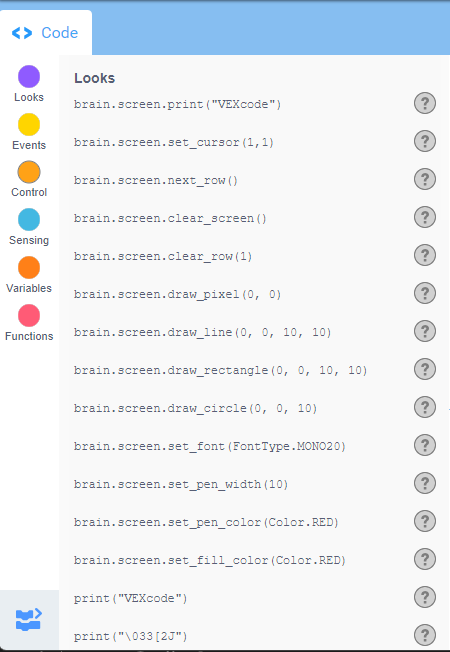Open help for brain.screen.set_cursor command
450x652 pixels.
(x=425, y=141)
